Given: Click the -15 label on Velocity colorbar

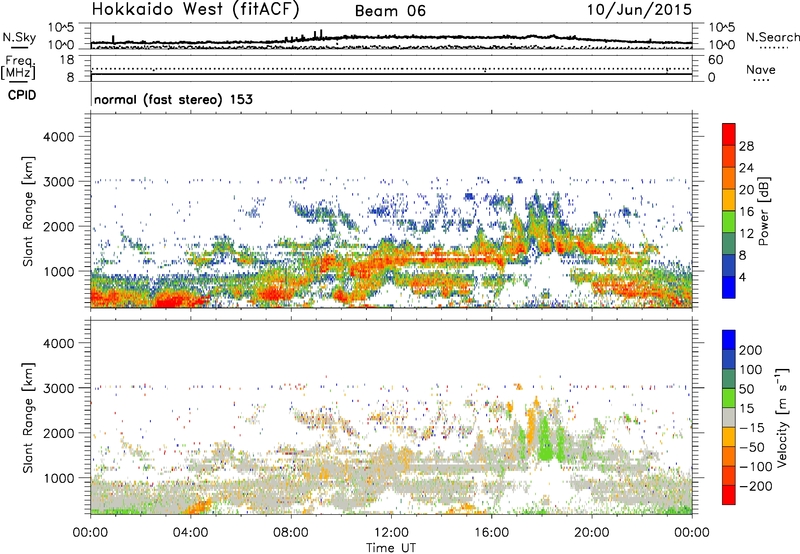Looking at the screenshot, I should tap(752, 427).
